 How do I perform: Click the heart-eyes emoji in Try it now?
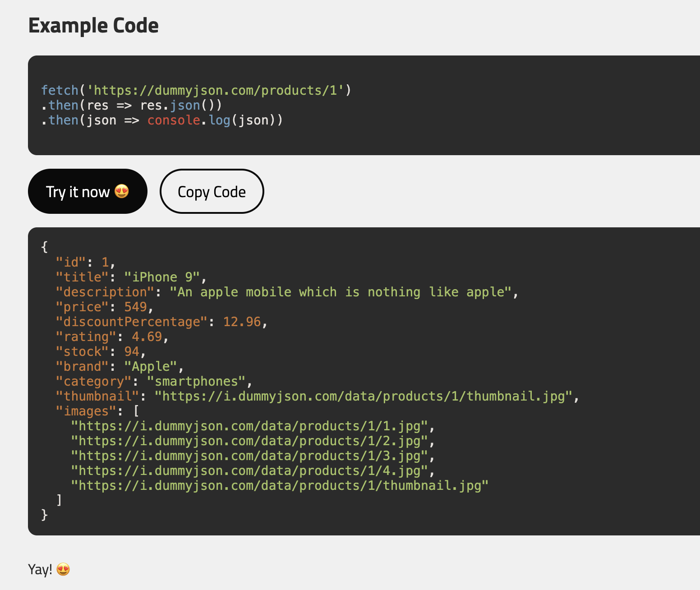click(122, 191)
